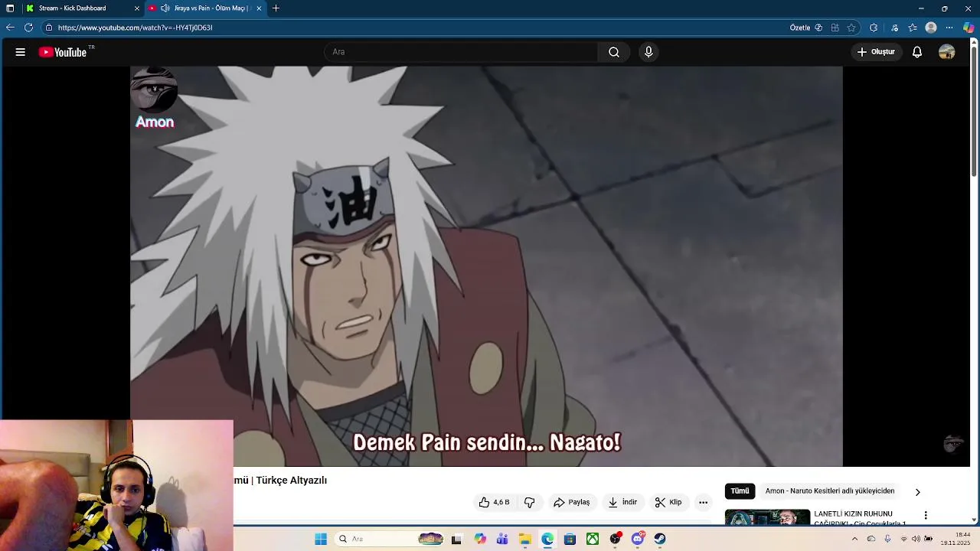The height and width of the screenshot is (551, 980).
Task: Open the YouTube account avatar menu
Action: (947, 52)
